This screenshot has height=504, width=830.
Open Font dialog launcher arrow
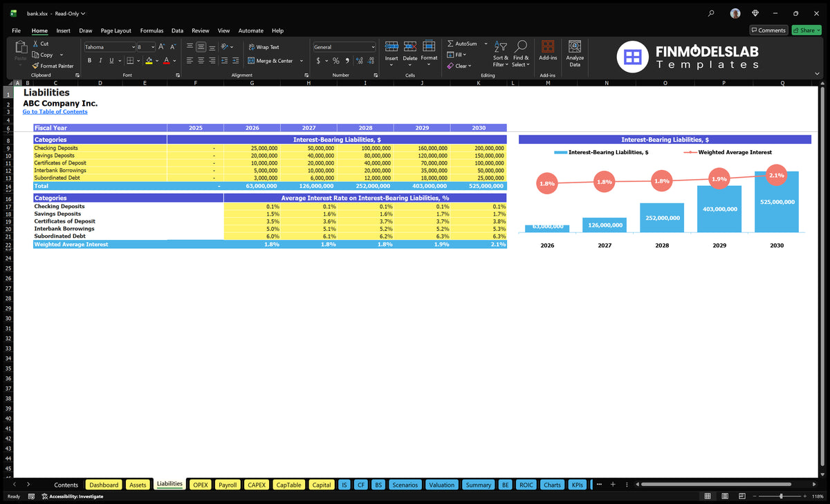click(x=177, y=75)
